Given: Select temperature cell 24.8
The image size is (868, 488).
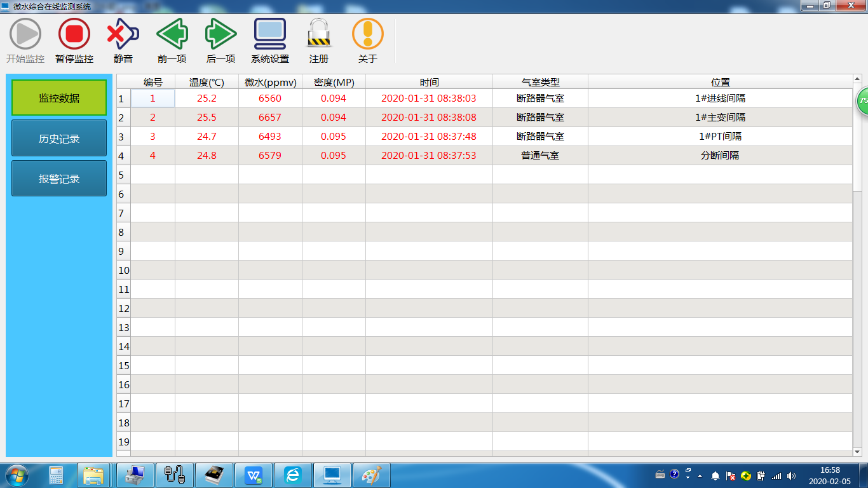Looking at the screenshot, I should [207, 156].
